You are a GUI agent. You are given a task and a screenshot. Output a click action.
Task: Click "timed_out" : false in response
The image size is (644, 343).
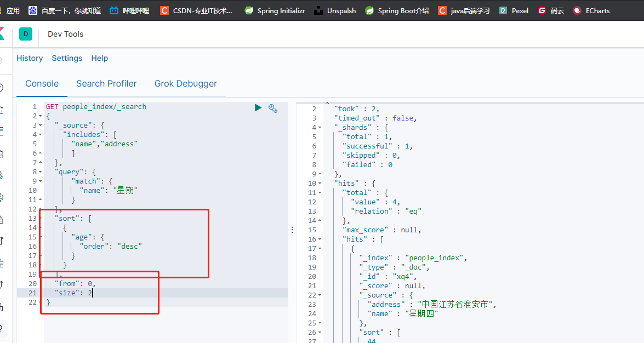pos(375,118)
